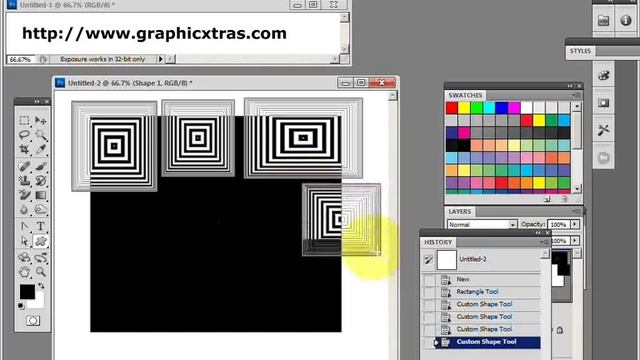Select the Untitled-2 history snapshot thumbnail
The image size is (640, 360).
447,260
